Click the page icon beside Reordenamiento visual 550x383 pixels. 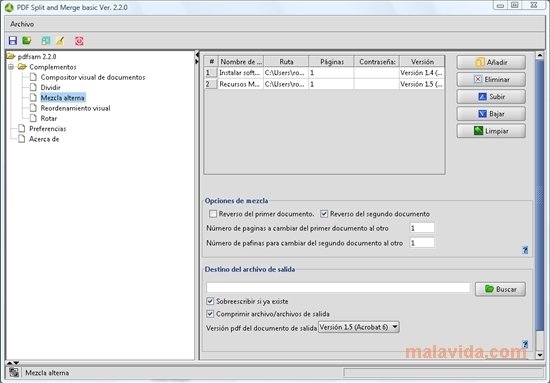pos(33,108)
